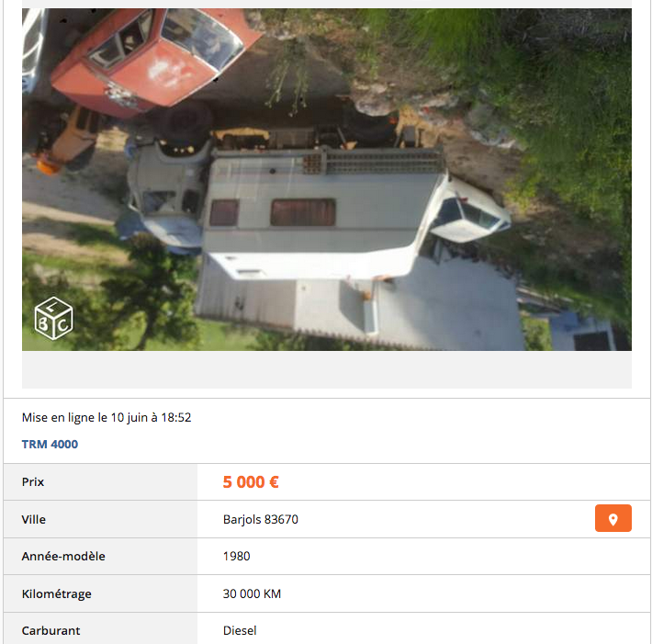Click the Diesel fuel value
The width and height of the screenshot is (652, 644).
pos(240,631)
